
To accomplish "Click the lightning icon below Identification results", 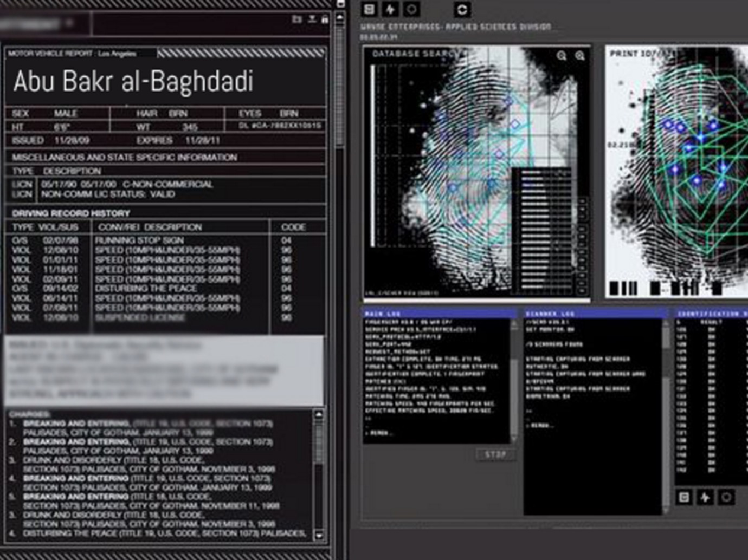I will (x=705, y=497).
